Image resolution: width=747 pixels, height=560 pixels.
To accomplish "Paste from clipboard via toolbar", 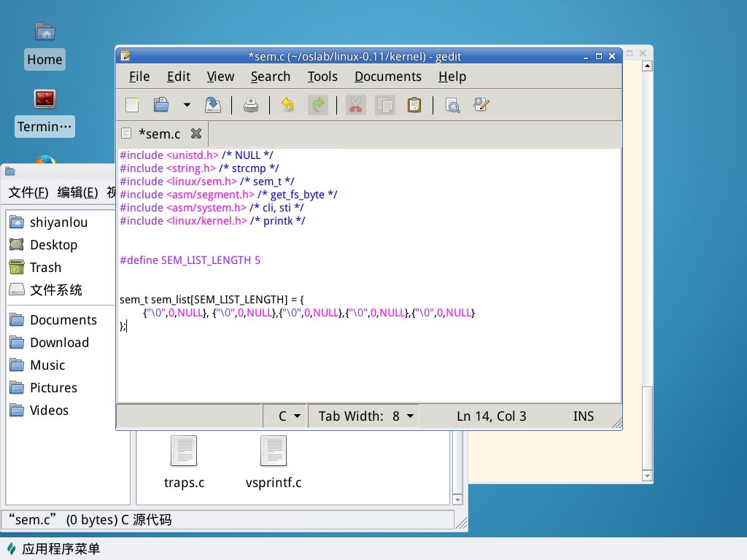I will tap(414, 105).
